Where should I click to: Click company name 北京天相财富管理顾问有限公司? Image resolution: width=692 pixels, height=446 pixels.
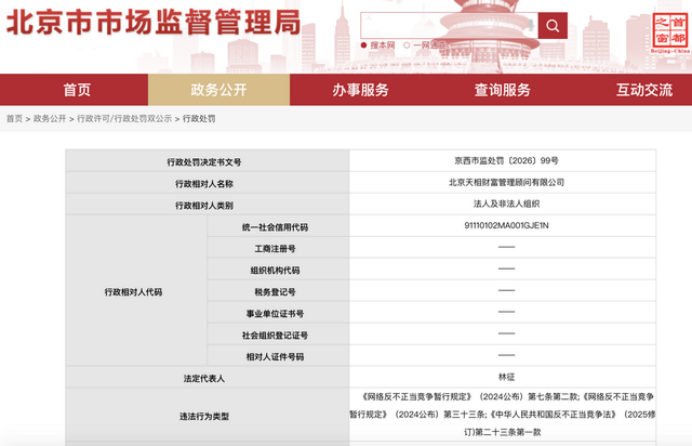[507, 183]
